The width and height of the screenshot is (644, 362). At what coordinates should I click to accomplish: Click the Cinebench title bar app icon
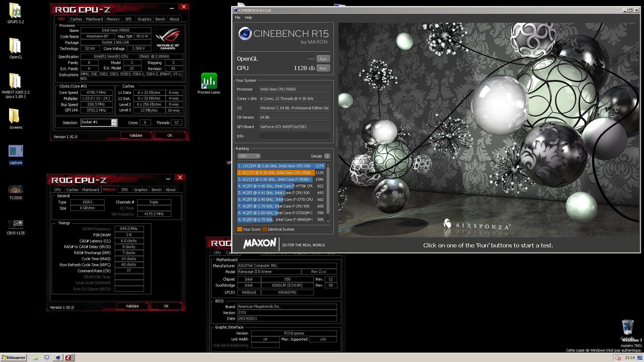tap(235, 10)
